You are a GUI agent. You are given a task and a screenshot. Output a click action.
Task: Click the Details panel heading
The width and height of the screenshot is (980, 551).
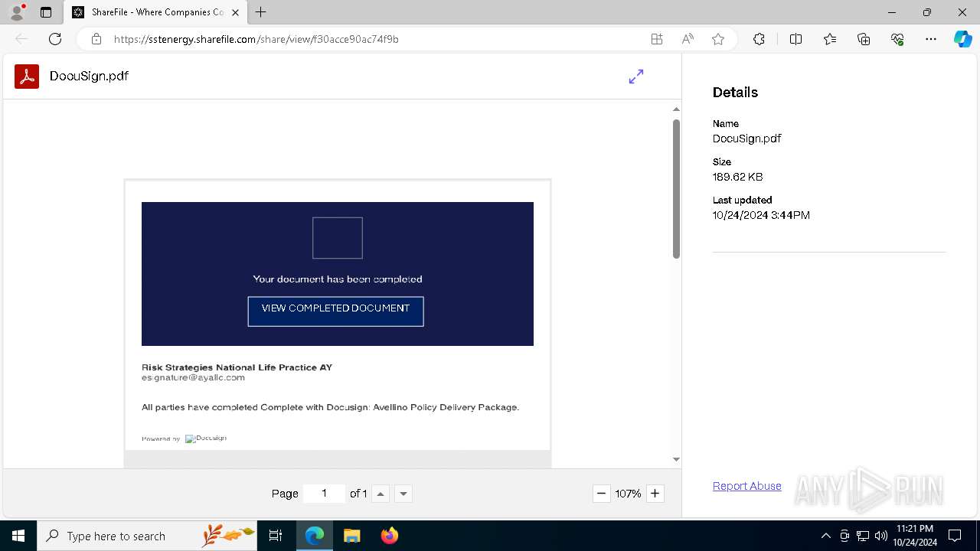coord(735,93)
